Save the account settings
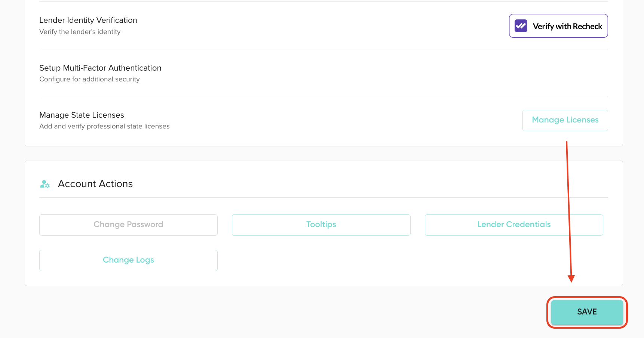 click(x=587, y=312)
